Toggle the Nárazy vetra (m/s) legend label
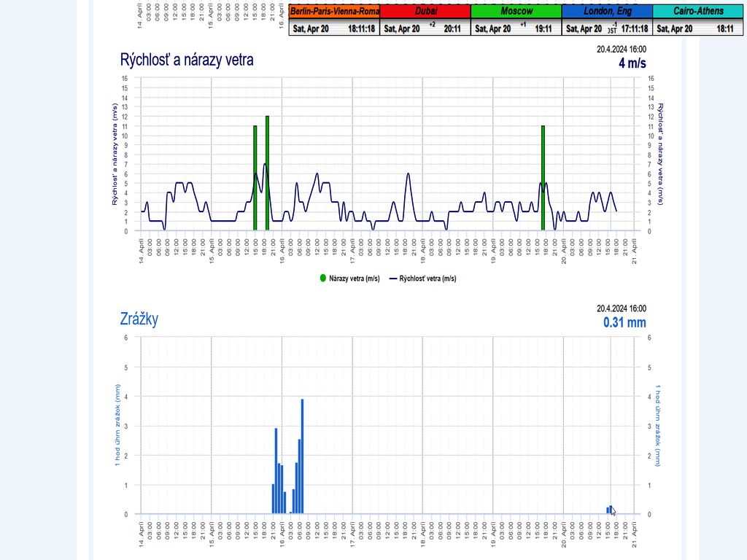 [x=354, y=279]
